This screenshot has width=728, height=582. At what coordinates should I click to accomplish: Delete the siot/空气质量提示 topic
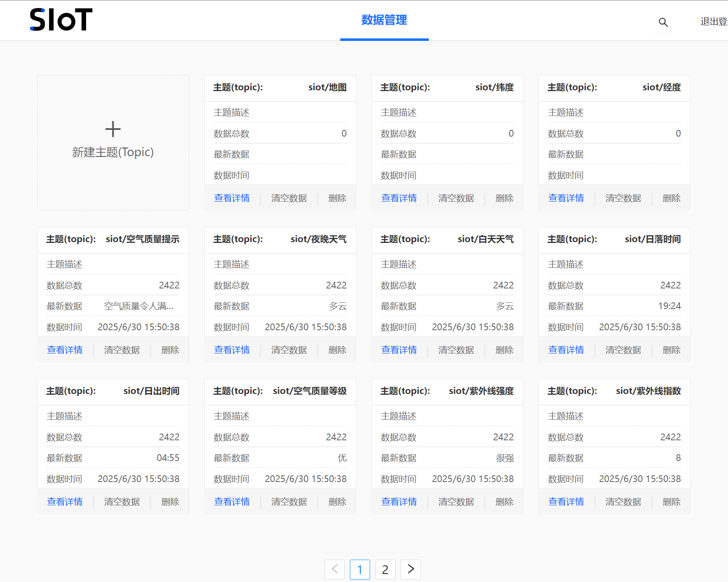pyautogui.click(x=170, y=350)
